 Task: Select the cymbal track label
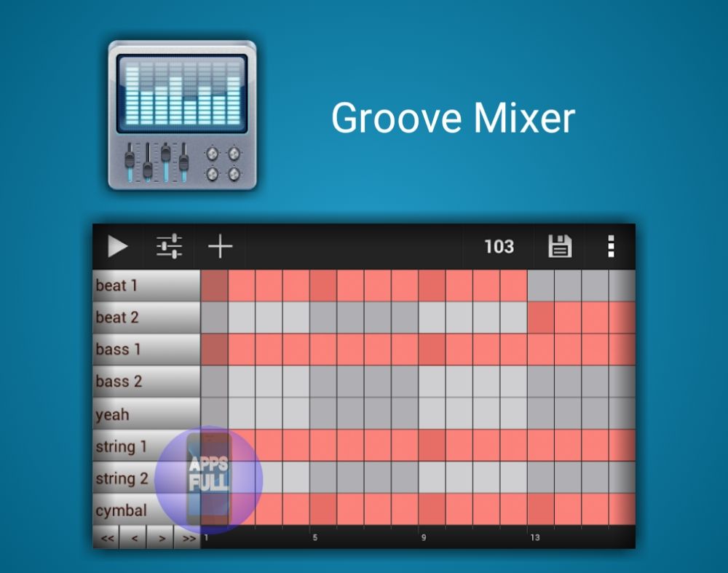coord(147,510)
